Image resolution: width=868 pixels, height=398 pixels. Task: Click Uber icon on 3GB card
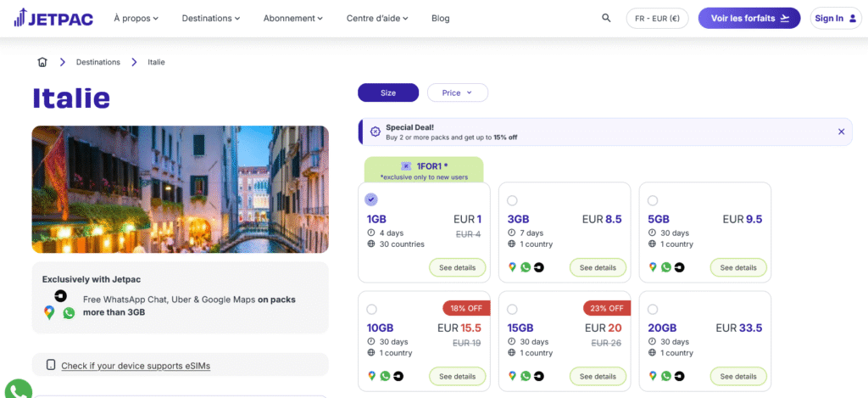538,267
